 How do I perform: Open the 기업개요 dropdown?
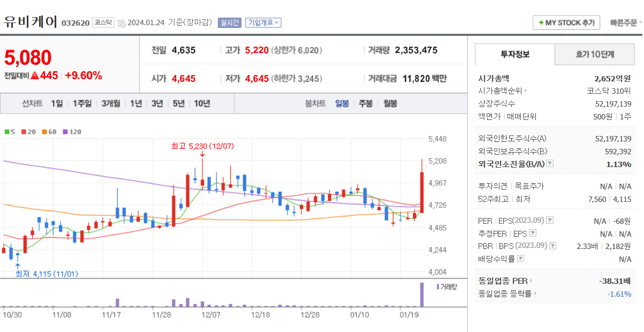[263, 22]
